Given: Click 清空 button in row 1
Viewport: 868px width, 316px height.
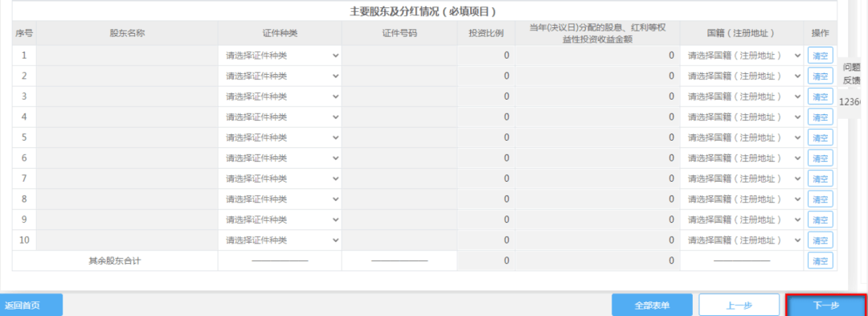Looking at the screenshot, I should point(820,55).
